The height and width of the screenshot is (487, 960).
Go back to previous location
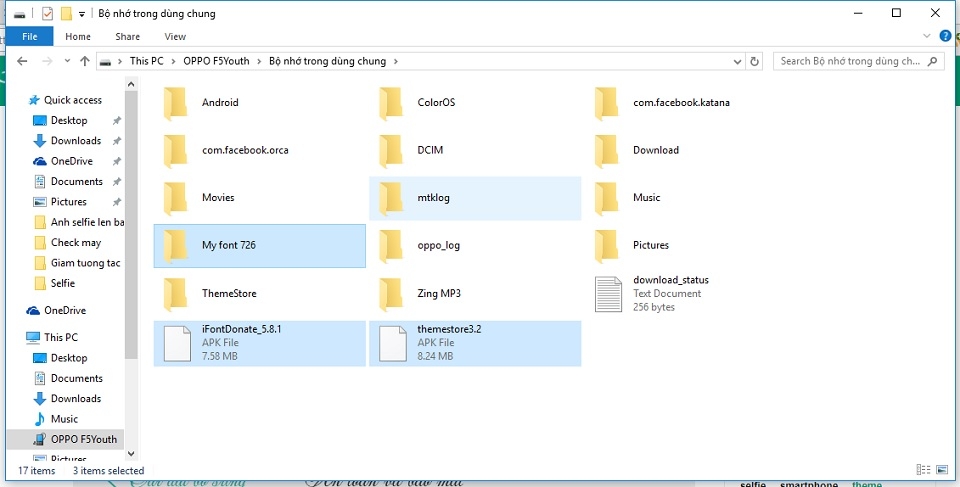coord(22,61)
